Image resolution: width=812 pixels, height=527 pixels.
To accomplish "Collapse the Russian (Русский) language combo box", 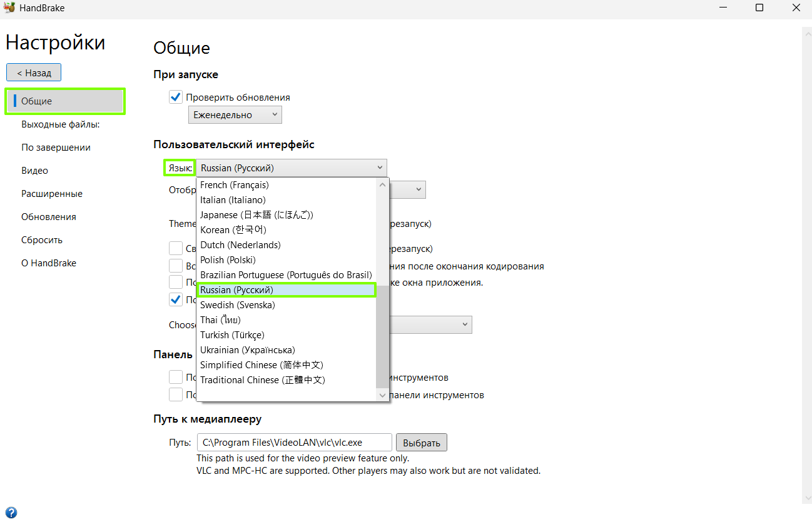I will pyautogui.click(x=292, y=168).
